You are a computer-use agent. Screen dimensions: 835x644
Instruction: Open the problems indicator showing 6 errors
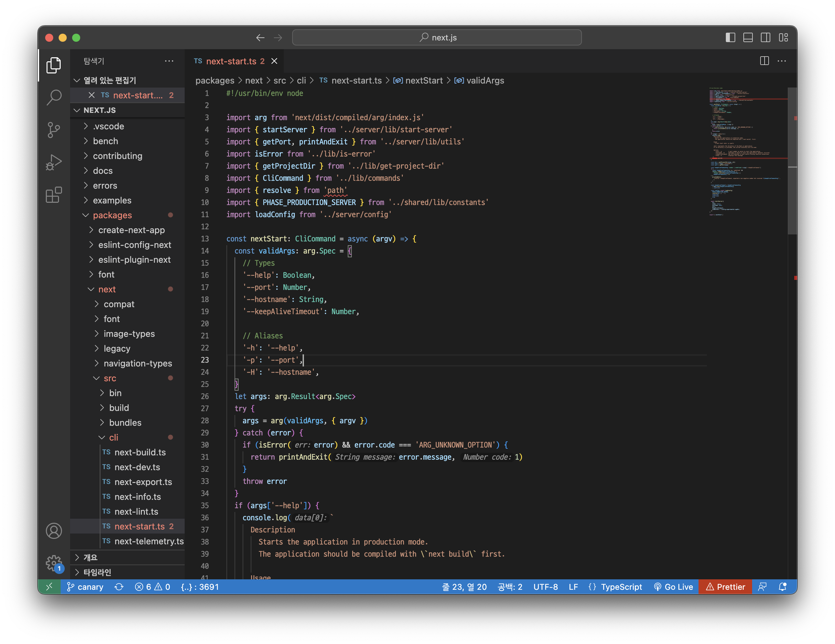tap(152, 587)
